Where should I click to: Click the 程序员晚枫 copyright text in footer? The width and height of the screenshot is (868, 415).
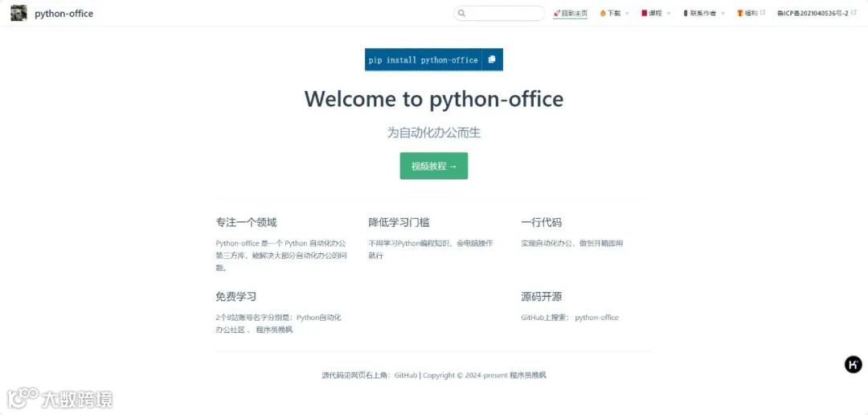coord(528,375)
